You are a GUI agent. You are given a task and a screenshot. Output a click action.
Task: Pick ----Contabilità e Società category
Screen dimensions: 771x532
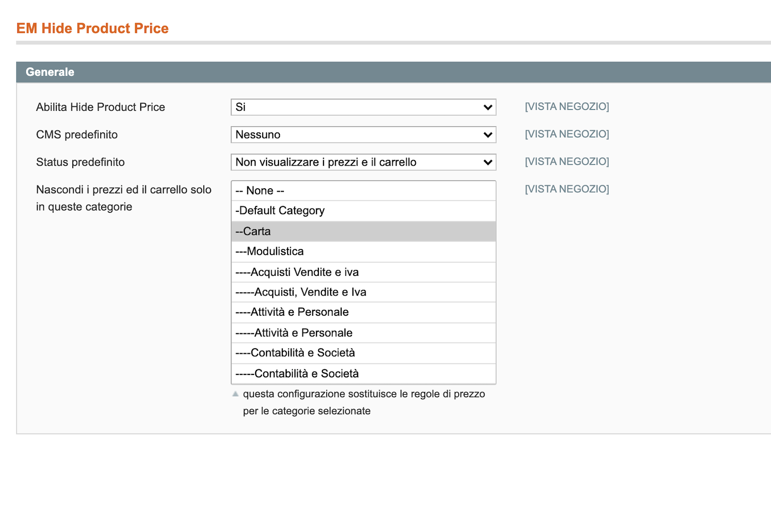tap(363, 353)
